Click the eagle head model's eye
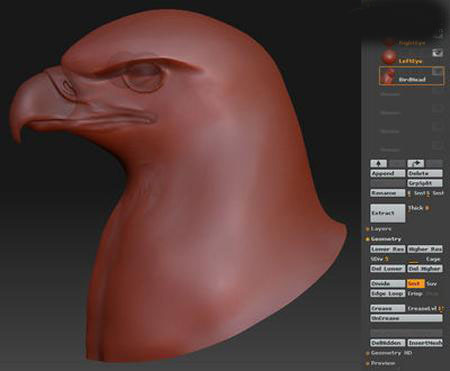The image size is (450, 371). [x=143, y=77]
